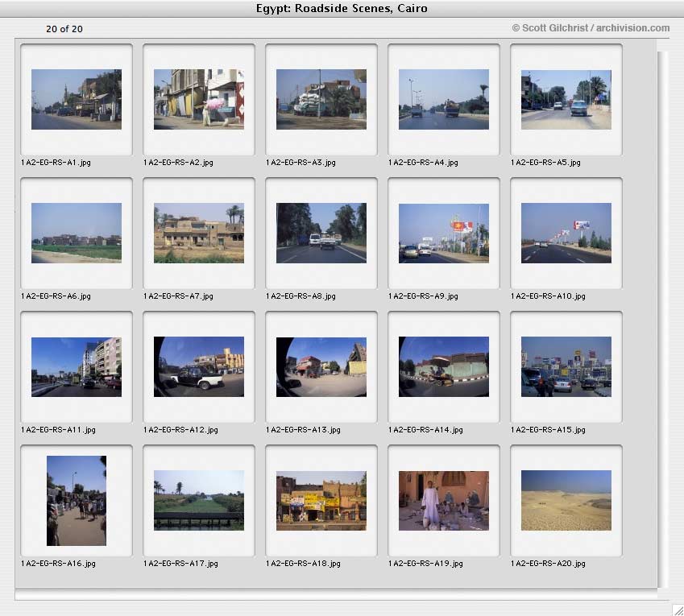Open canal landscape thumbnail 1A2-EG-RS-A17
The image size is (684, 616).
tap(199, 501)
